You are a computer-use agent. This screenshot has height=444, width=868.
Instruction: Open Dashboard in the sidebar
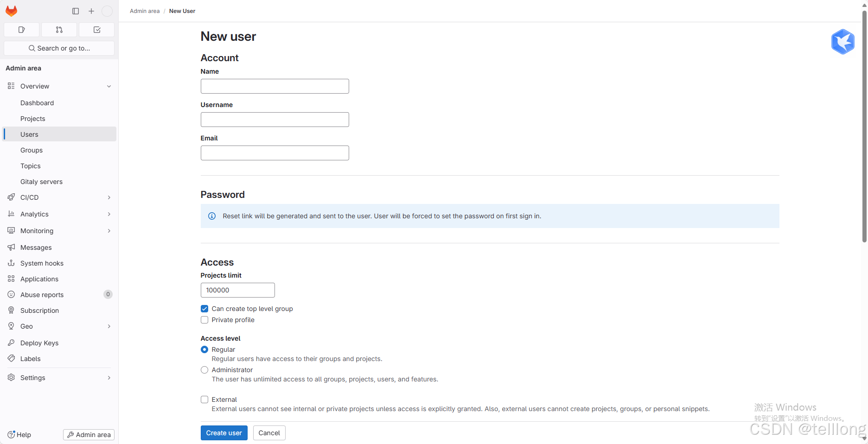point(59,103)
